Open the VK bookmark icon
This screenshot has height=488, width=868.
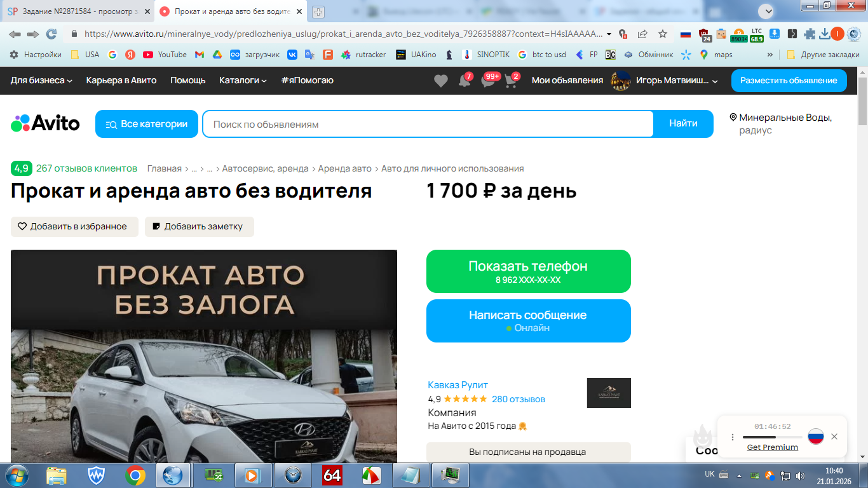tap(292, 55)
